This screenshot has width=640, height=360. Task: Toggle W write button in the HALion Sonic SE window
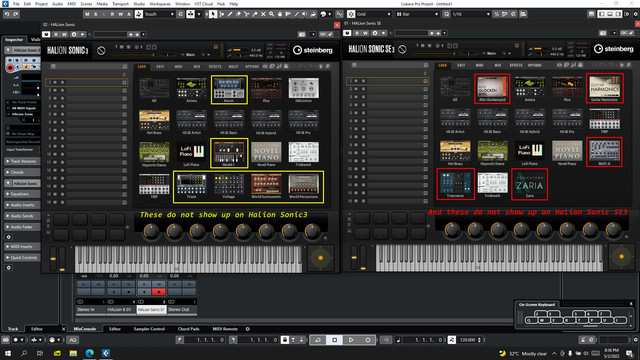[x=364, y=33]
